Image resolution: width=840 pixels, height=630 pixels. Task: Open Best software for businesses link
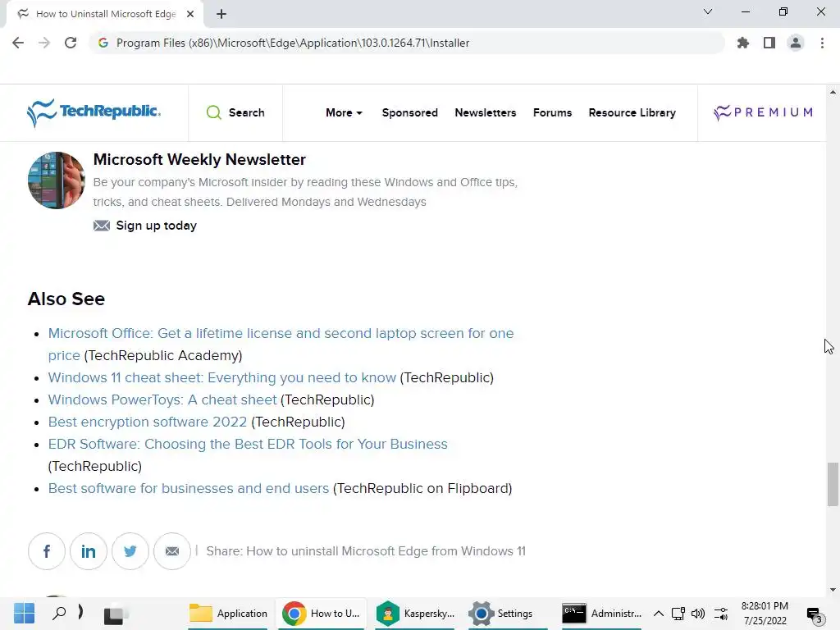(x=189, y=489)
